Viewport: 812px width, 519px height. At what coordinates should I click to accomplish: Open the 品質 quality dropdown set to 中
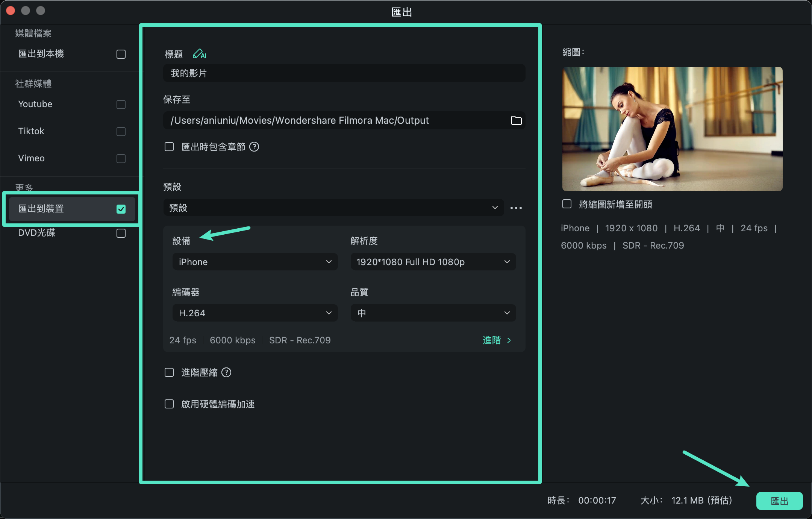[433, 313]
